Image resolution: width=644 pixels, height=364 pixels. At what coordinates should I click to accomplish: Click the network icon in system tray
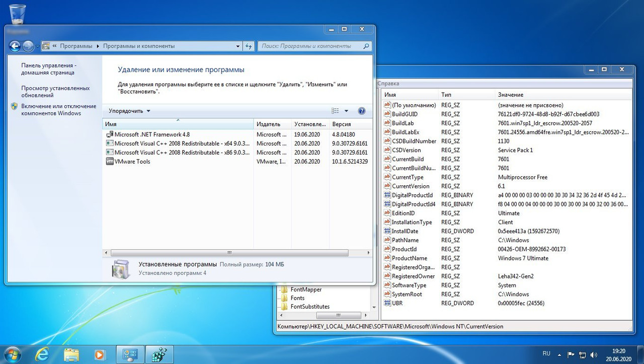pos(584,354)
